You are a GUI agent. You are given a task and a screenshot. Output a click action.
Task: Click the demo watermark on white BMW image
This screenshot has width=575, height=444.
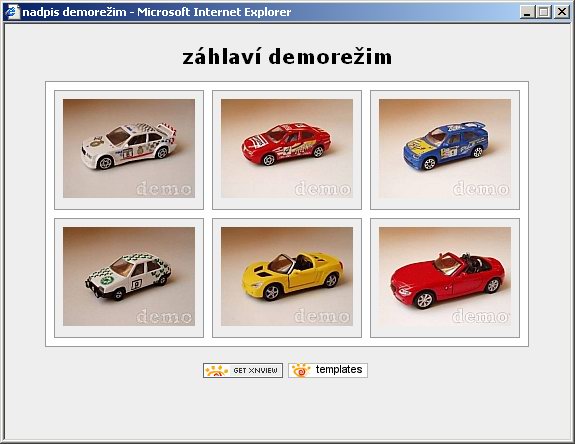tap(164, 189)
